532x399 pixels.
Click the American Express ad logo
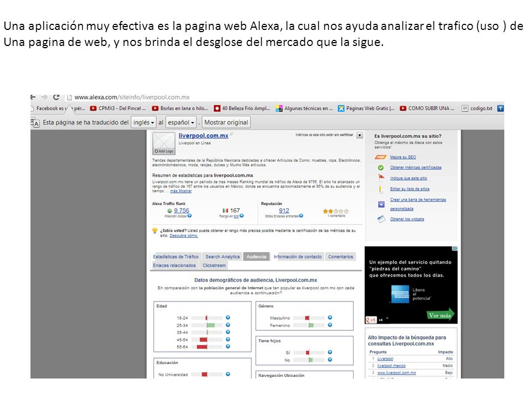click(x=400, y=294)
